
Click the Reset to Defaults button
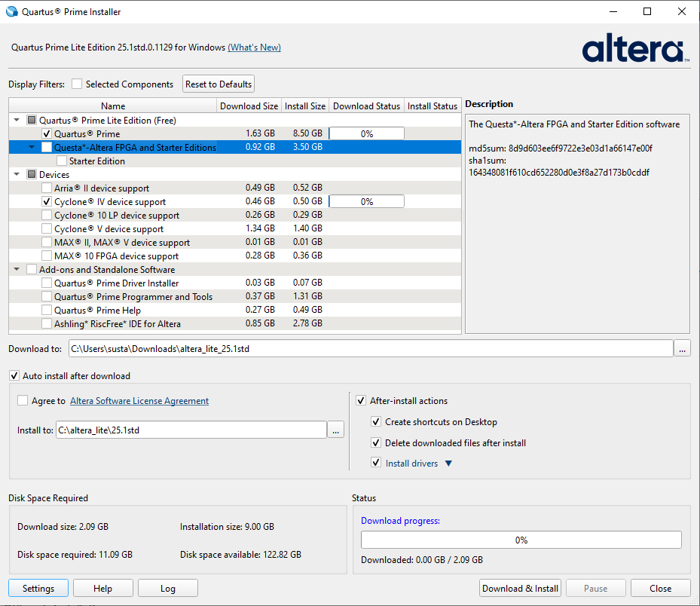coord(219,84)
